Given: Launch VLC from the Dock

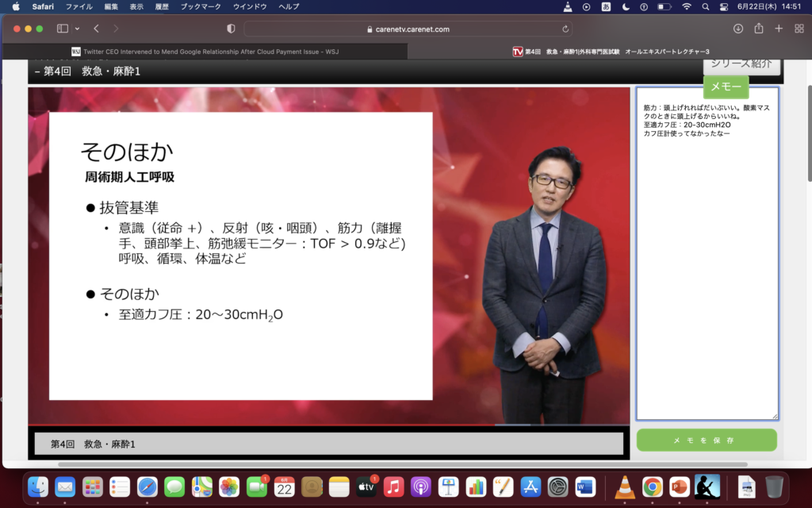Looking at the screenshot, I should coord(625,487).
